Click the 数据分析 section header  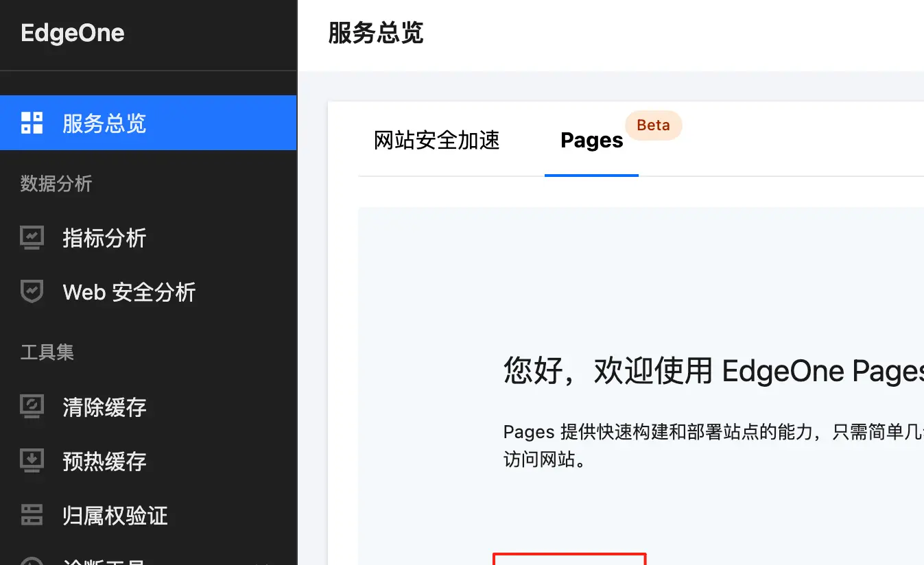(56, 184)
